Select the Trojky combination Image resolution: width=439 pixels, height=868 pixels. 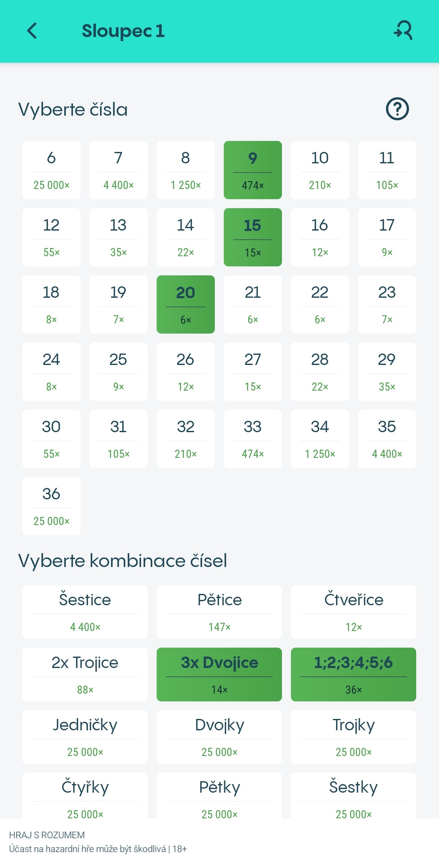pos(353,737)
